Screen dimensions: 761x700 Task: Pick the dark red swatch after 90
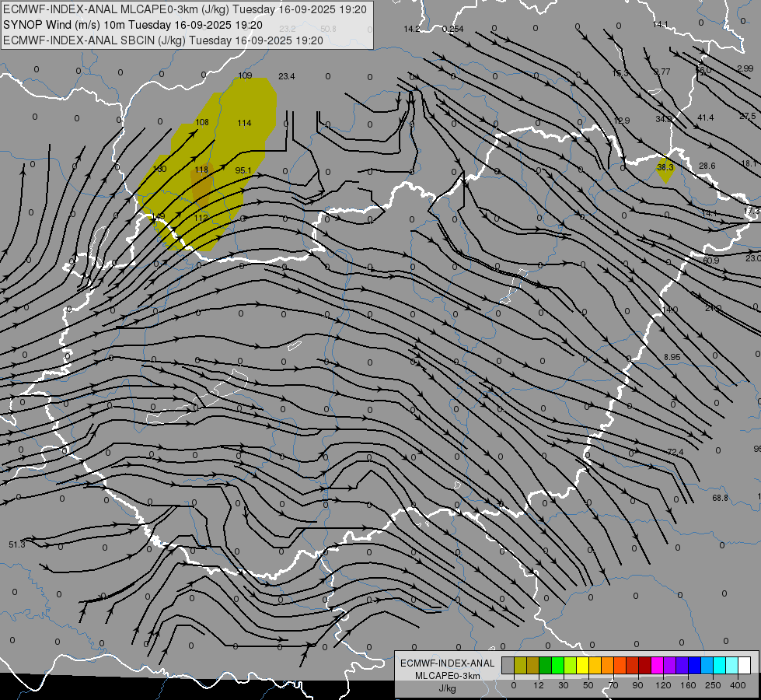[644, 665]
